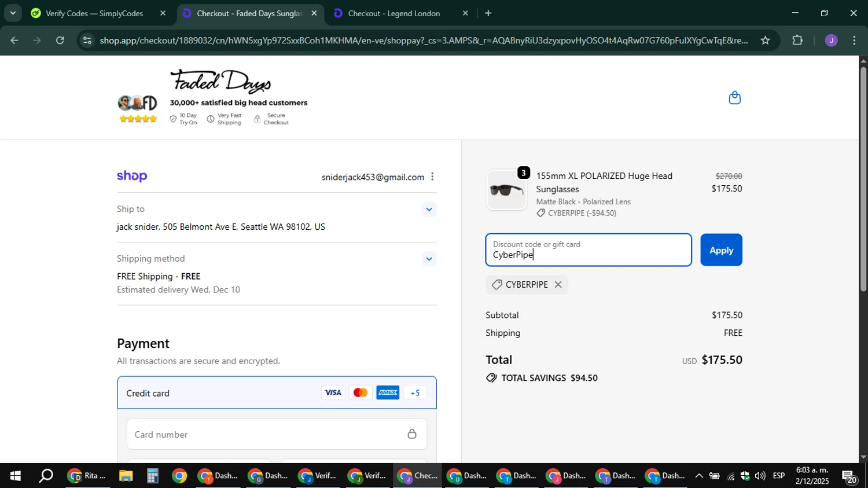
Task: Open the Chrome profile avatar
Action: (831, 41)
